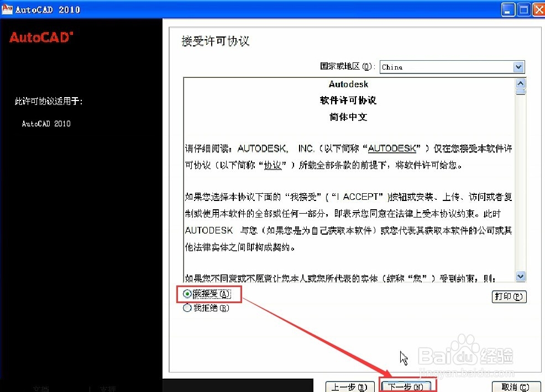This screenshot has height=392, width=545.
Task: Select the 我接受(A) radio button
Action: point(187,294)
